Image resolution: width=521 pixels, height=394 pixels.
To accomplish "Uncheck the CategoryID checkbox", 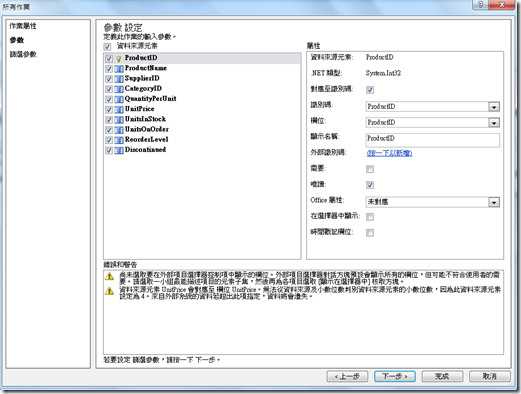I will 109,89.
